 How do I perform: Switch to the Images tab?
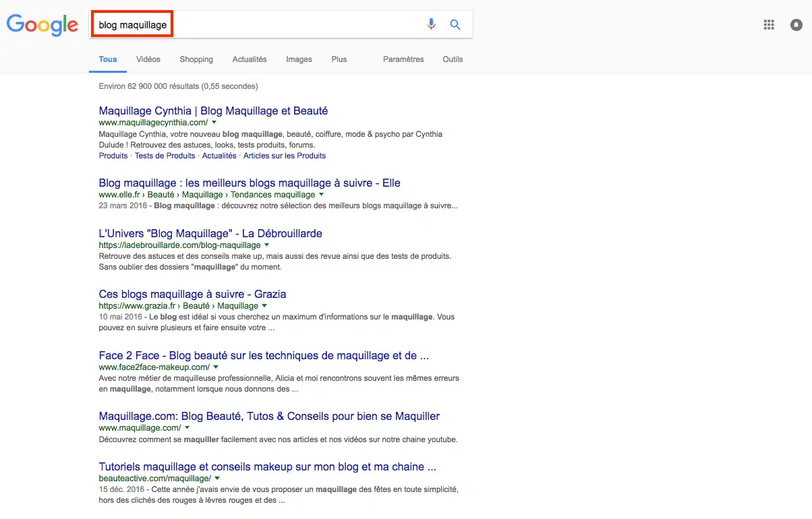tap(299, 59)
